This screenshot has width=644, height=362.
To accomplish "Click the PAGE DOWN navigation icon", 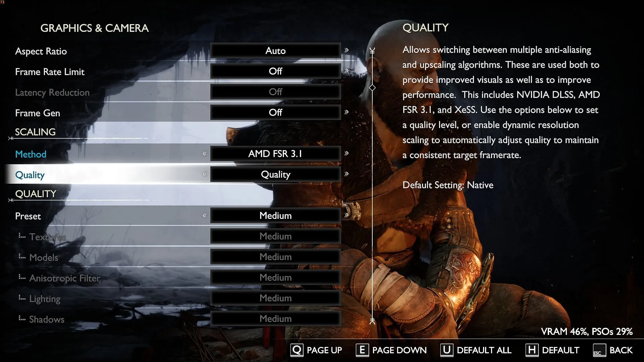I will tap(361, 350).
